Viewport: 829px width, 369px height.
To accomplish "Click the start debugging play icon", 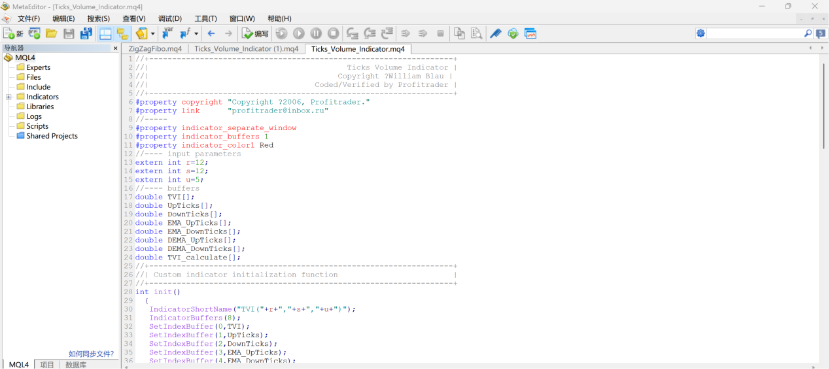I will pos(299,33).
